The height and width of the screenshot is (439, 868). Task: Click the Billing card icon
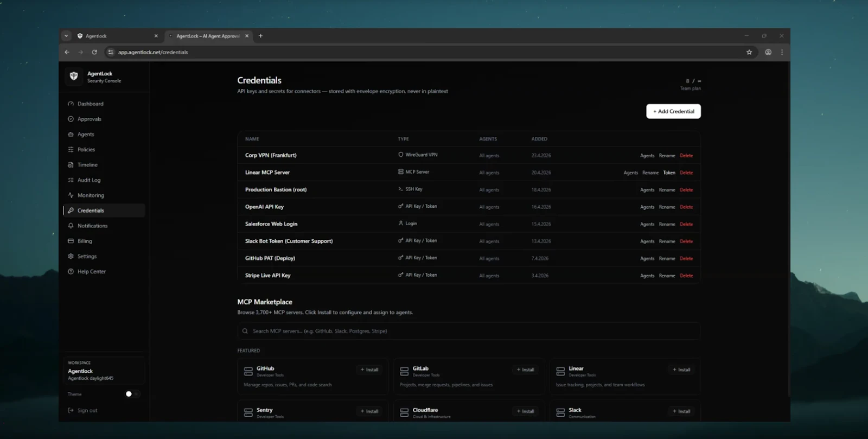71,240
